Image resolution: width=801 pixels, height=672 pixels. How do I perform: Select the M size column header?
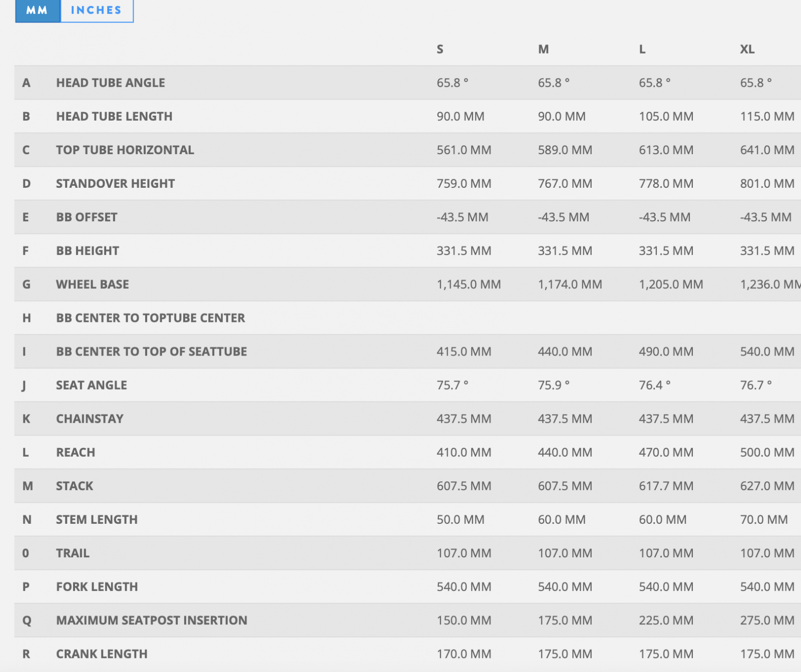coord(544,49)
